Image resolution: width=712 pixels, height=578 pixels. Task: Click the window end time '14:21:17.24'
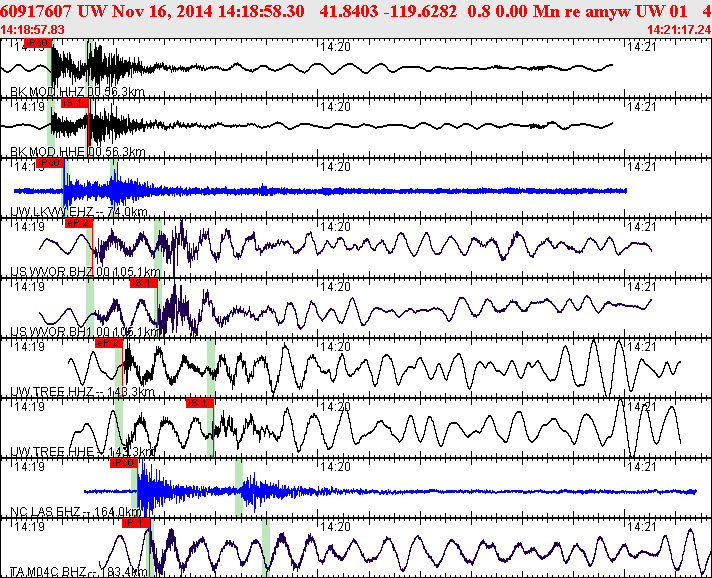(x=679, y=30)
